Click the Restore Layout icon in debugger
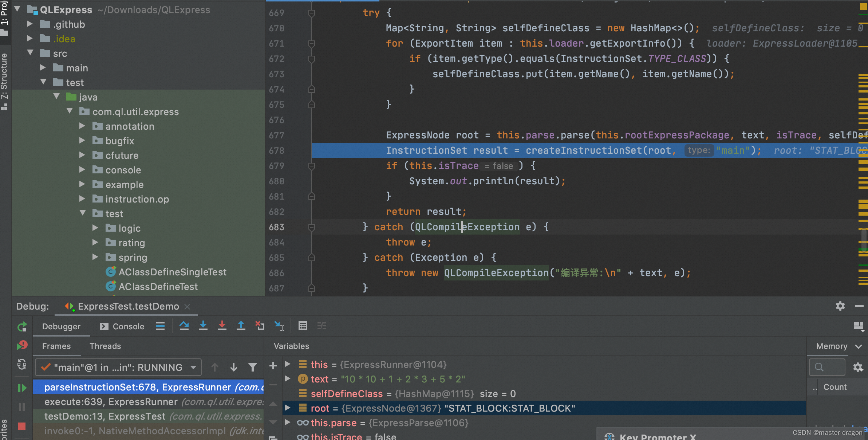868x440 pixels. click(x=859, y=326)
